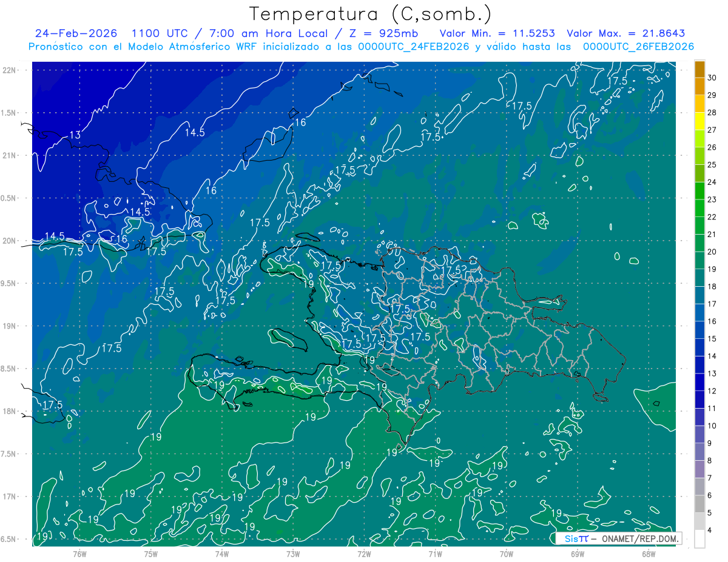Click the color bar scale label "26"
The image size is (728, 562).
click(712, 147)
